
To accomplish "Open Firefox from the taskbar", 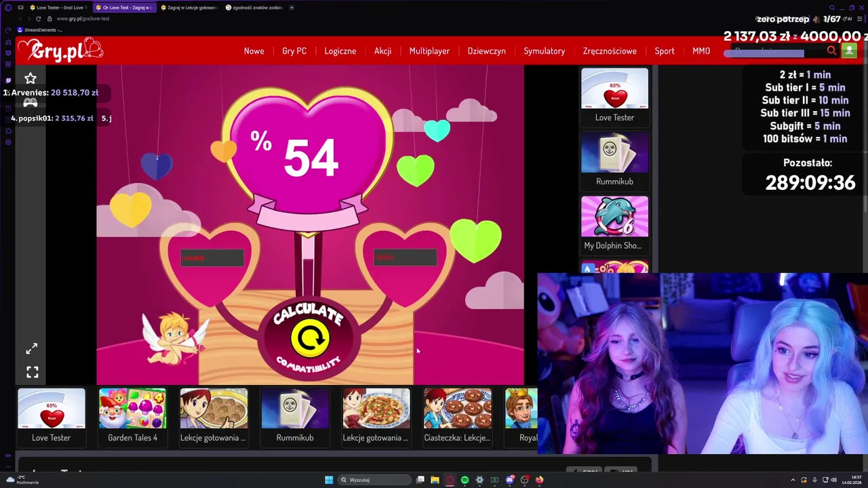I will (x=539, y=480).
